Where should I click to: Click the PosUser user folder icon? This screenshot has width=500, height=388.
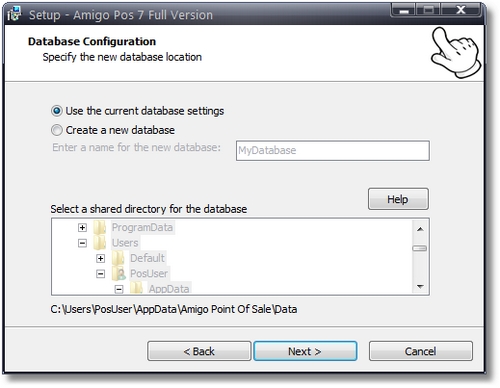coord(119,273)
